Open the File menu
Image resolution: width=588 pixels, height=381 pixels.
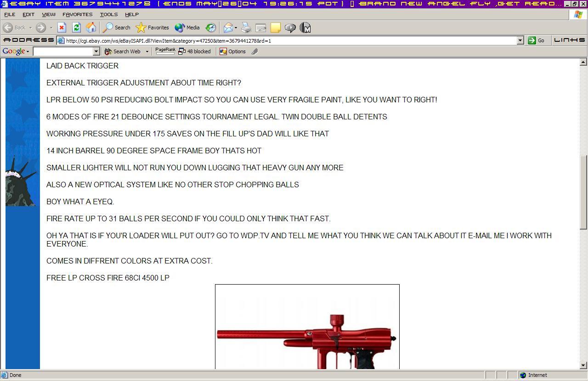coord(10,14)
